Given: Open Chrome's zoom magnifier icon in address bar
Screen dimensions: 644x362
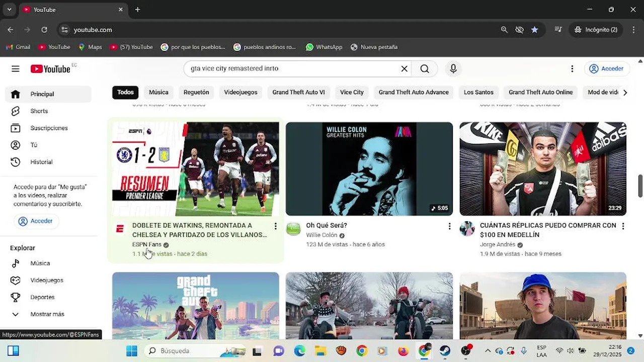Looking at the screenshot, I should (504, 30).
